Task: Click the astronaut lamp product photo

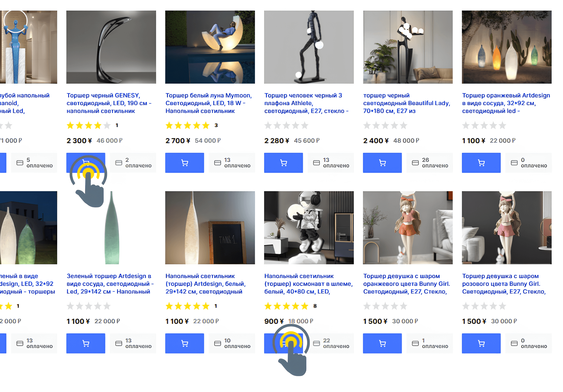Action: point(309,227)
